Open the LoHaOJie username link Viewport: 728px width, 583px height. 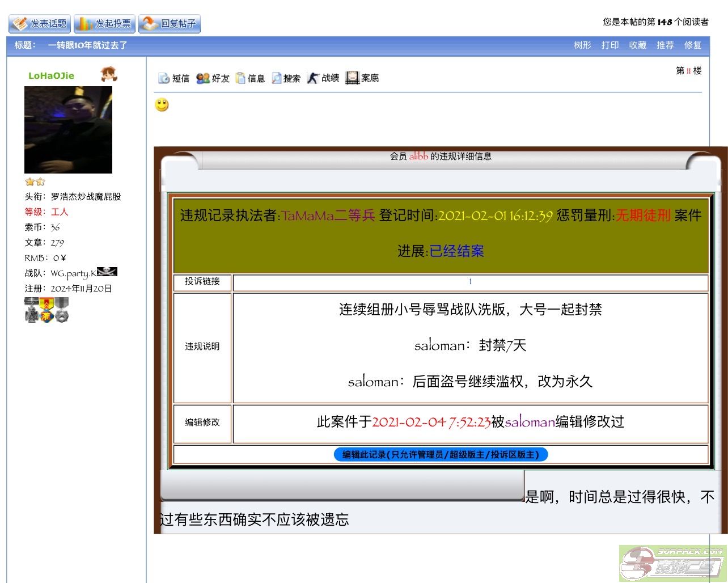point(51,76)
